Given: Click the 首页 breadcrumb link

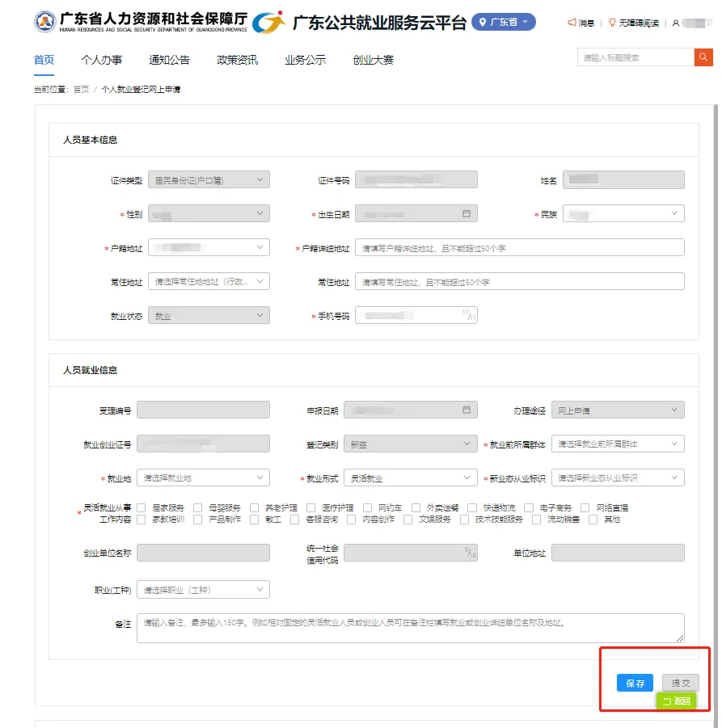Looking at the screenshot, I should [82, 89].
